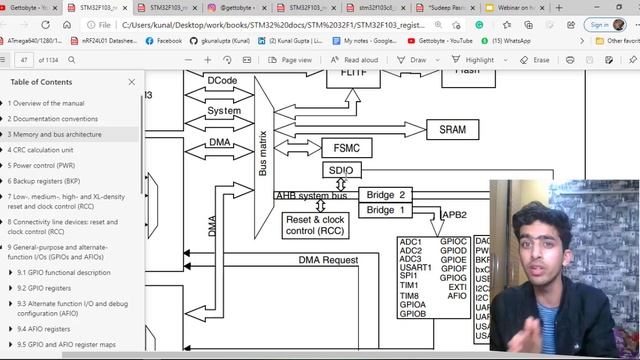The image size is (640, 360).
Task: Open the Favorites star menu
Action: click(507, 25)
